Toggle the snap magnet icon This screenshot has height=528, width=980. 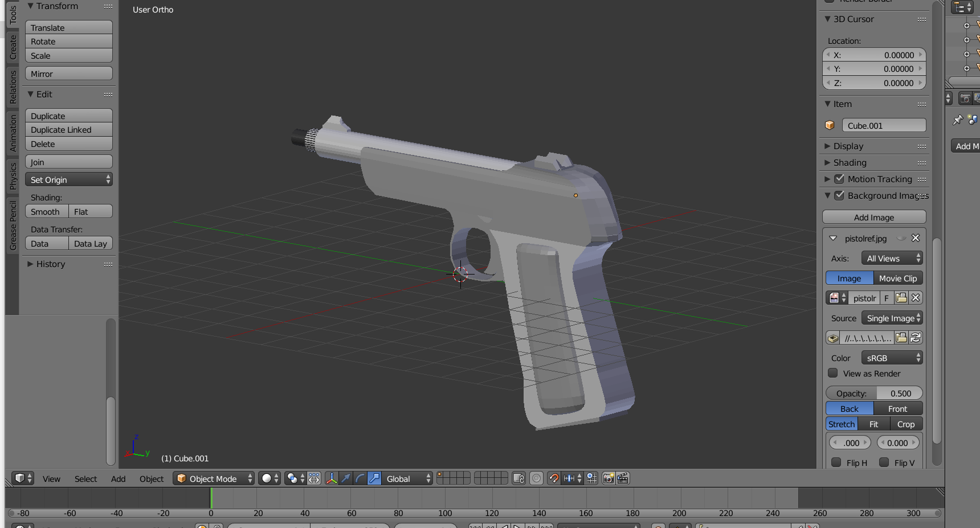(x=554, y=478)
